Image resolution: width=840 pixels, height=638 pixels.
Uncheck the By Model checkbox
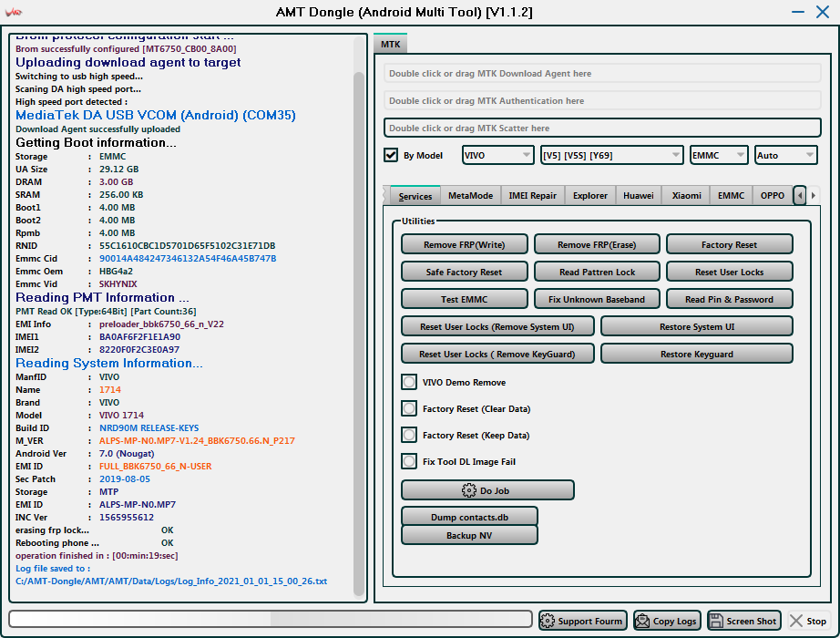pos(391,155)
